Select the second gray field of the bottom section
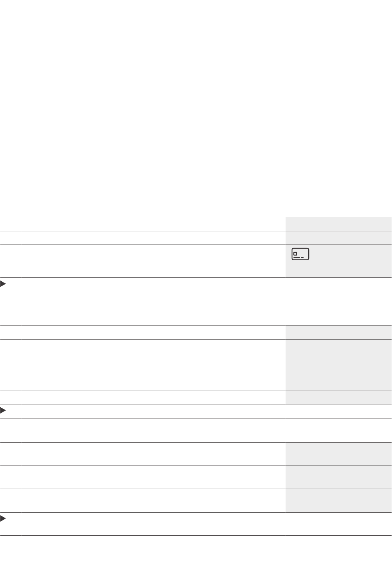392x575 pixels. point(338,477)
